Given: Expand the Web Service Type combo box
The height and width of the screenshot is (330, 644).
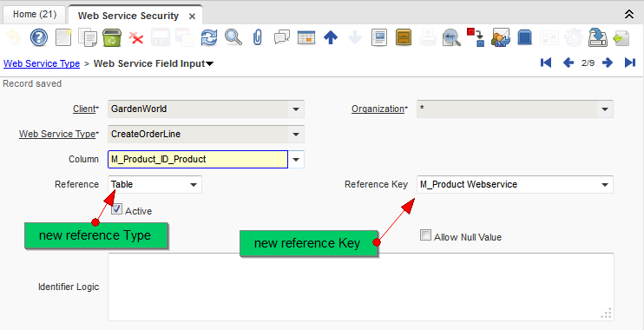Looking at the screenshot, I should tap(296, 135).
